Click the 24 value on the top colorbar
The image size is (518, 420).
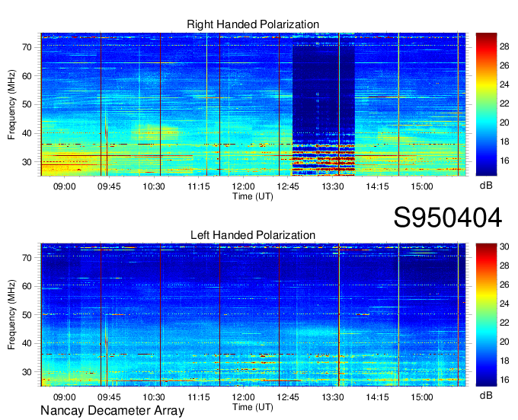tap(504, 84)
